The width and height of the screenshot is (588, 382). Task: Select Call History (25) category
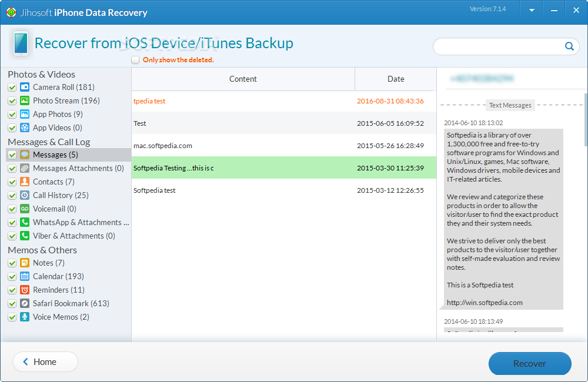point(61,195)
